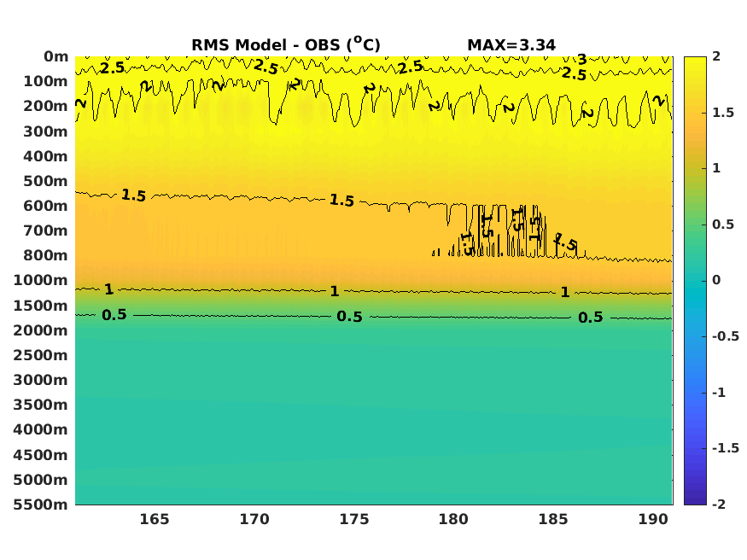This screenshot has height=560, width=747.
Task: Click the '2000m' depth axis label
Action: [x=41, y=330]
